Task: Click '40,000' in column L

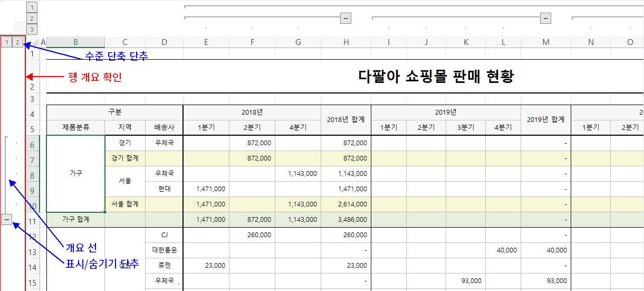Action: coord(503,250)
